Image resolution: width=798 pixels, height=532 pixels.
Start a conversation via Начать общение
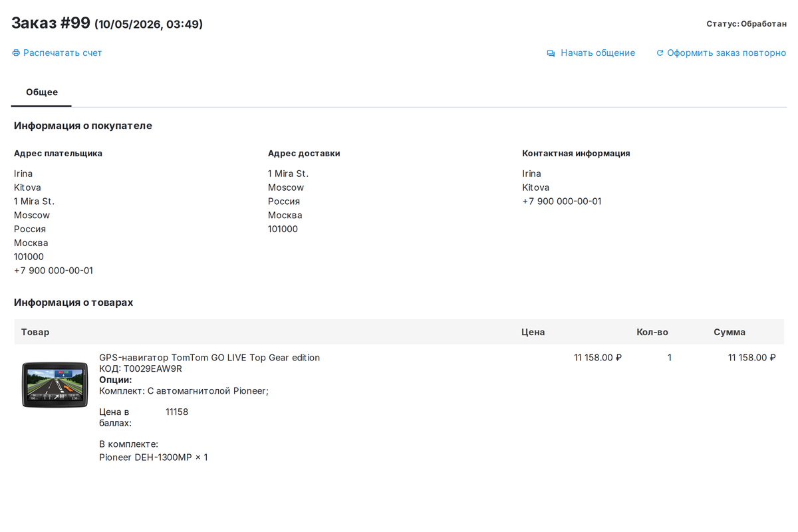(598, 53)
